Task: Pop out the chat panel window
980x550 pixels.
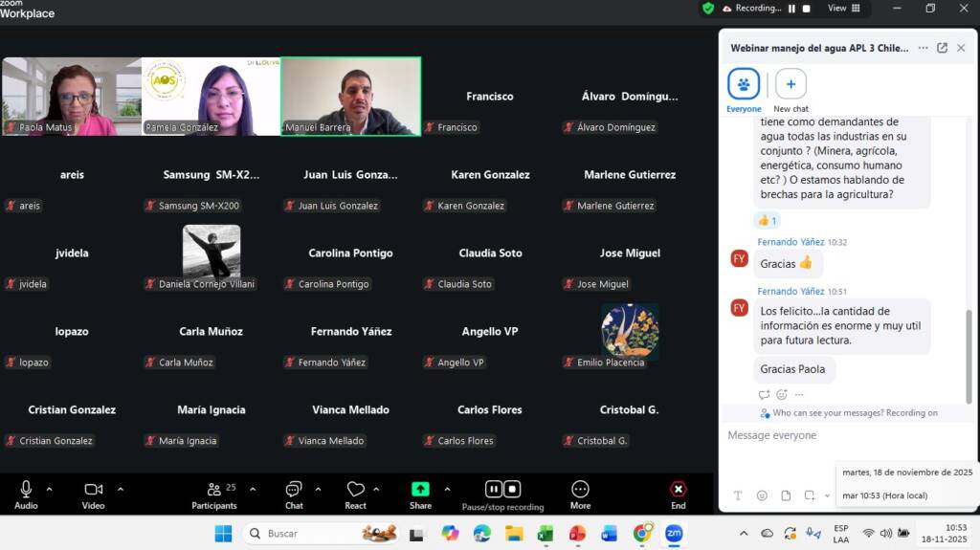Action: pos(942,48)
